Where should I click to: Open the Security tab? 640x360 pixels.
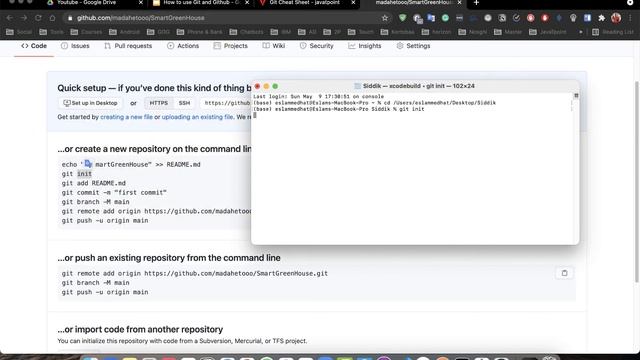tap(316, 46)
